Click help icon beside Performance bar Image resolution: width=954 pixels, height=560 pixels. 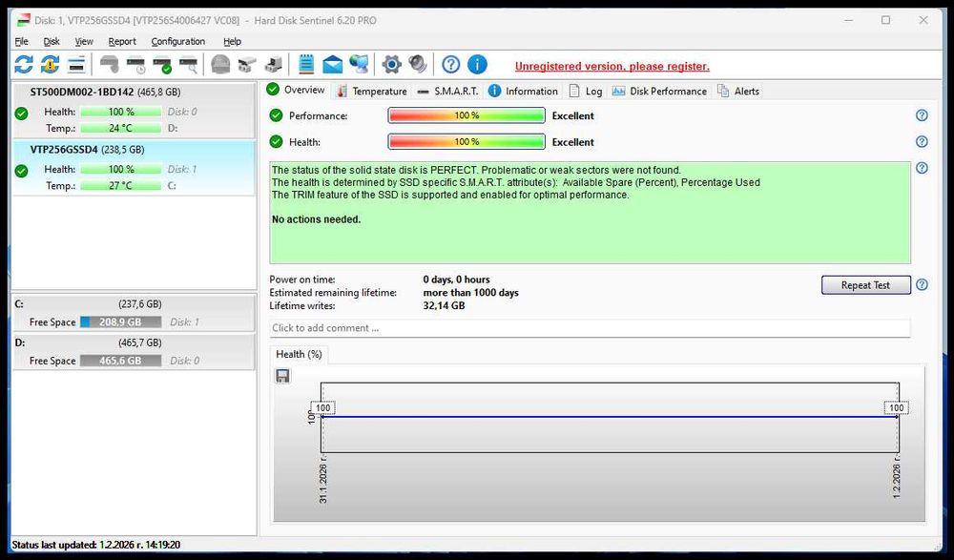tap(922, 115)
